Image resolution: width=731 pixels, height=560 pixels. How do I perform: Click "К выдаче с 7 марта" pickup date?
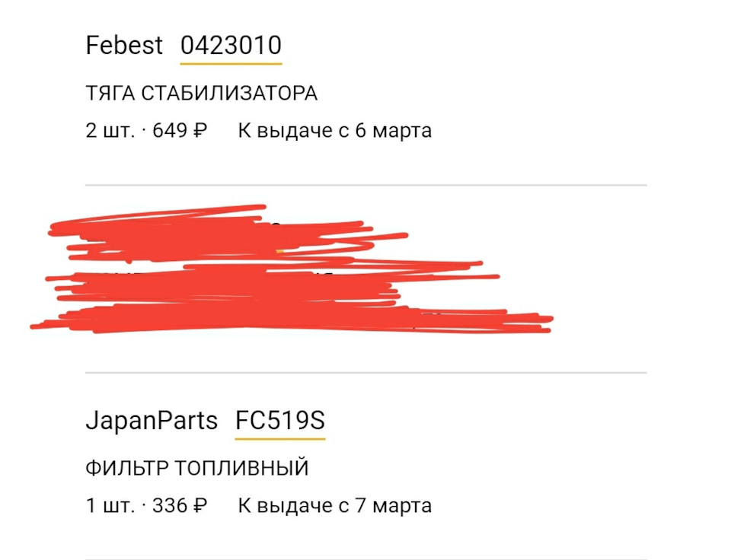click(334, 505)
